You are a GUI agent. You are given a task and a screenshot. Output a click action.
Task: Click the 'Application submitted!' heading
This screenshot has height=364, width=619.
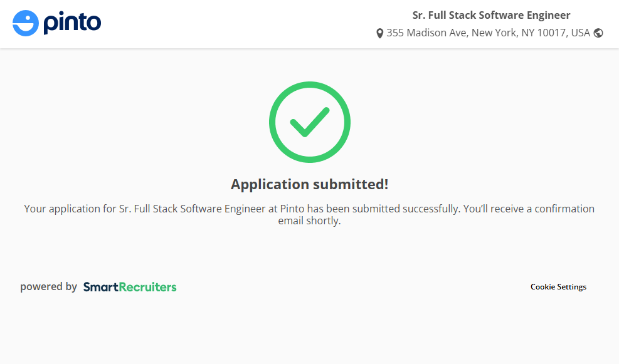click(309, 184)
